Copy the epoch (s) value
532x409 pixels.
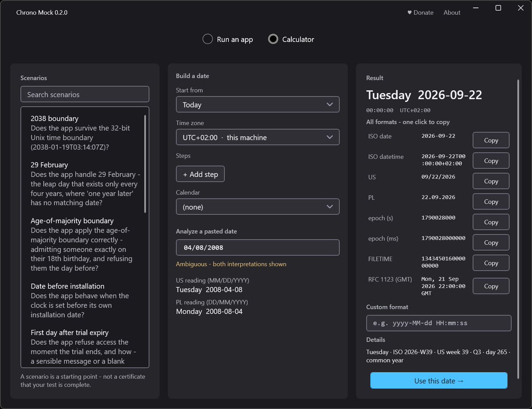pos(491,222)
